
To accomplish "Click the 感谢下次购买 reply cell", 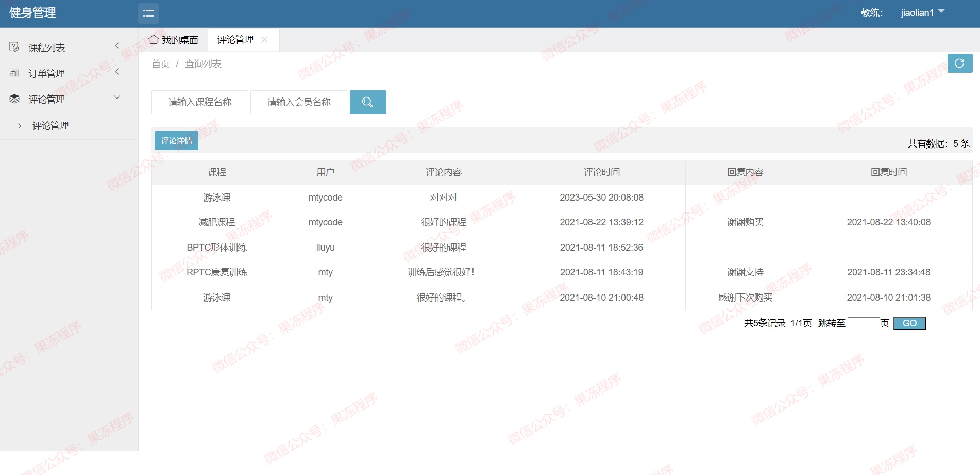I will 745,298.
